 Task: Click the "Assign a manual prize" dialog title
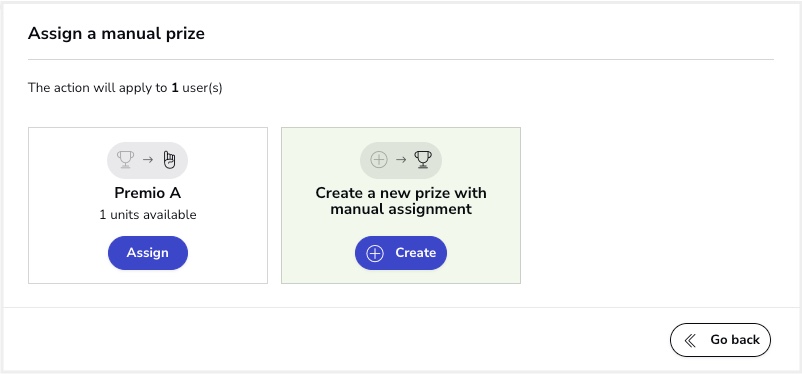click(116, 34)
